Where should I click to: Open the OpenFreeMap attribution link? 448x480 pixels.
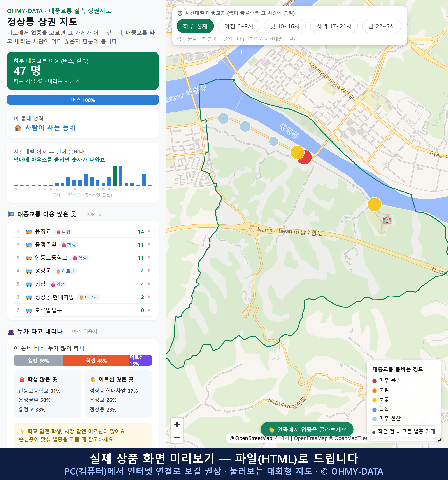pos(311,438)
